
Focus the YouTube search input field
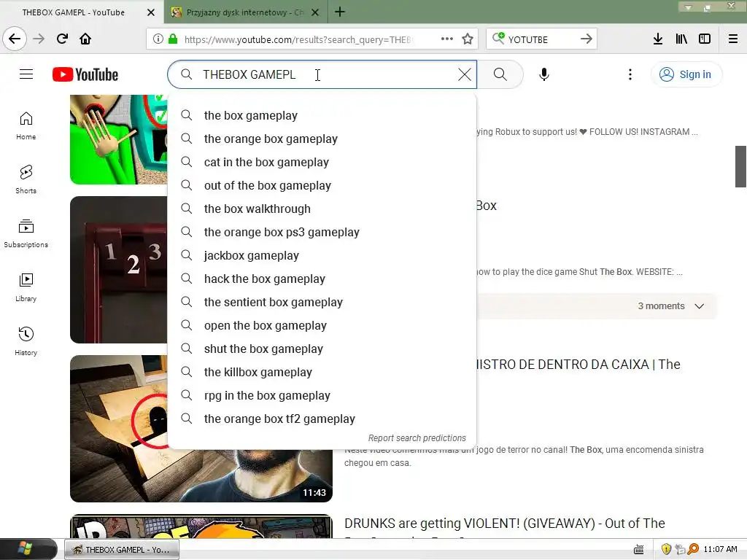[322, 74]
